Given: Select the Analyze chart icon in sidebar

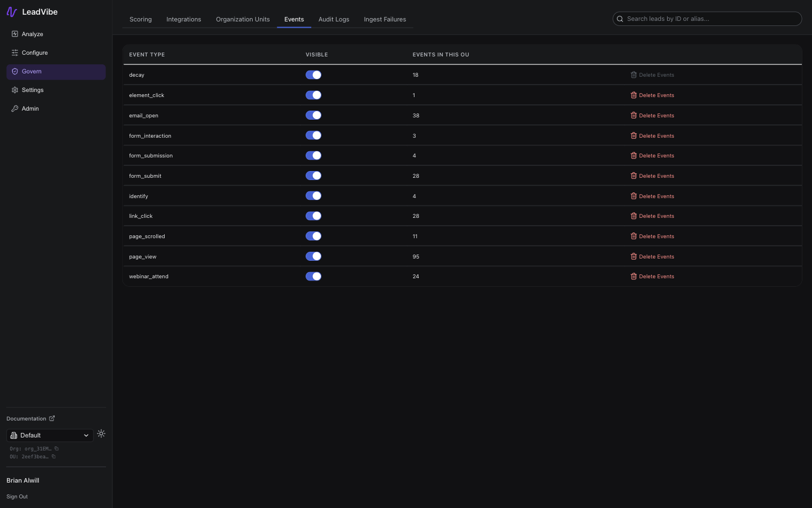Looking at the screenshot, I should click(14, 34).
